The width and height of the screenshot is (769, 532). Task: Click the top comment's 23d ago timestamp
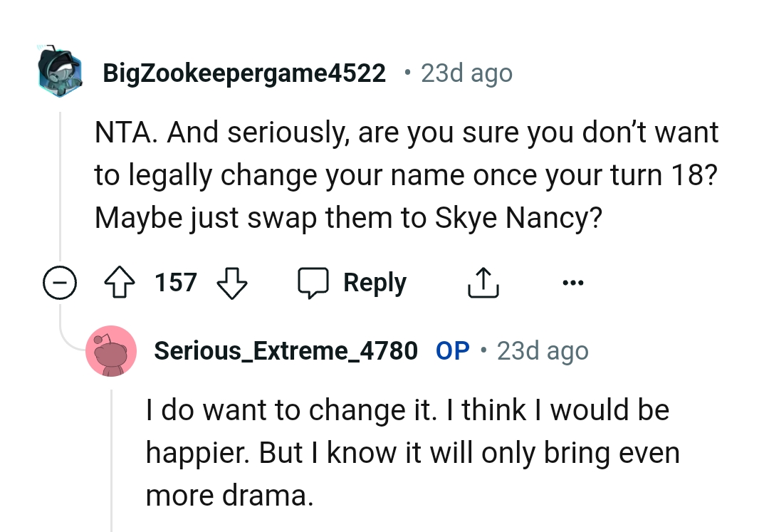coord(466,73)
